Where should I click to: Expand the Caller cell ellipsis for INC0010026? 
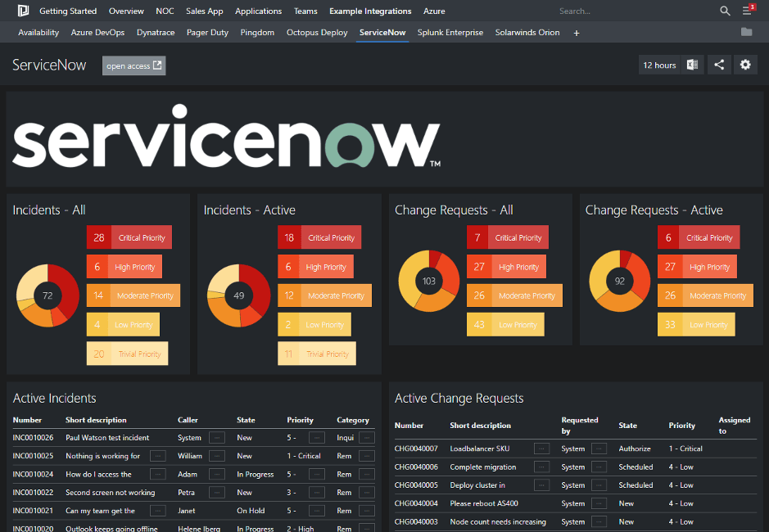tap(217, 437)
